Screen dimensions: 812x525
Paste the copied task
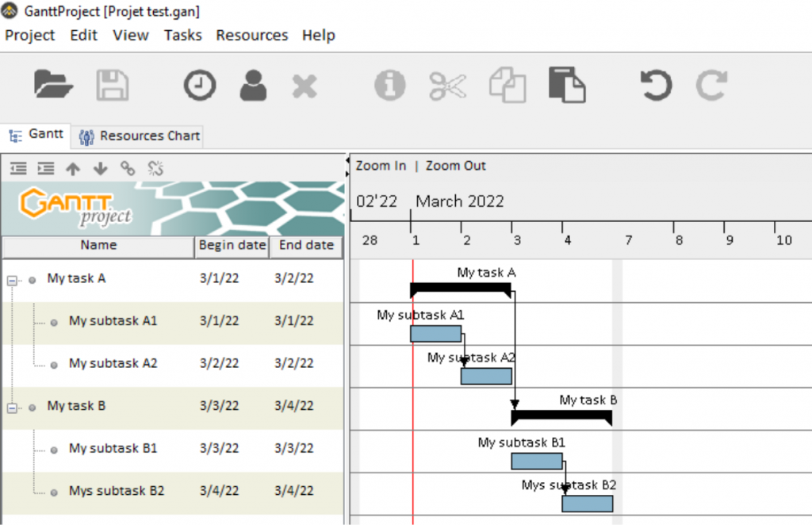pos(566,86)
